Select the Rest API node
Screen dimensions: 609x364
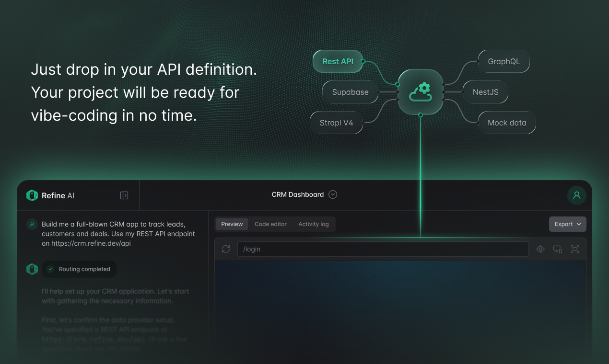[338, 61]
